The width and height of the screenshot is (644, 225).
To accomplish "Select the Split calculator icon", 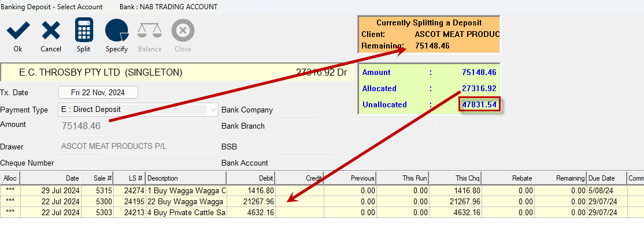I will [84, 30].
